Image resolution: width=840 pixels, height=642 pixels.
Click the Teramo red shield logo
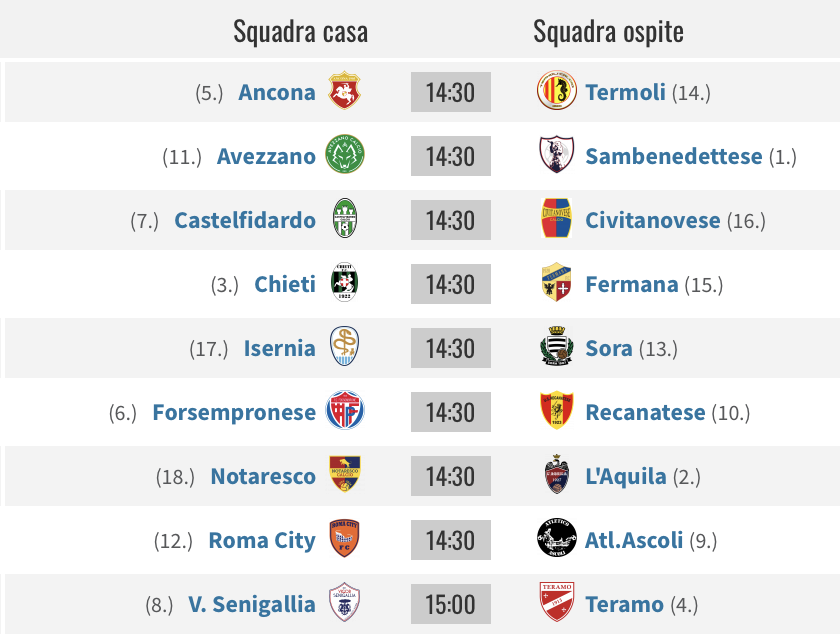557,602
